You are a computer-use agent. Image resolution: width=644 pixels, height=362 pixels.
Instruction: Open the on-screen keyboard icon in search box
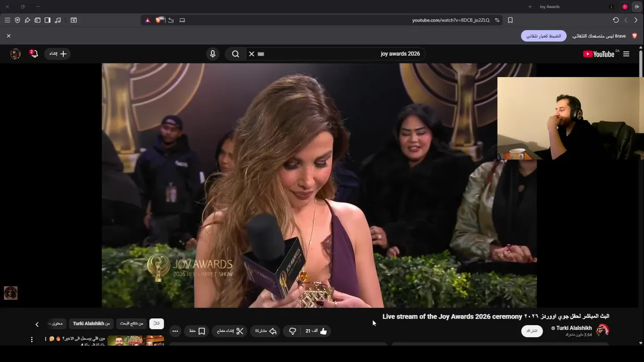261,54
